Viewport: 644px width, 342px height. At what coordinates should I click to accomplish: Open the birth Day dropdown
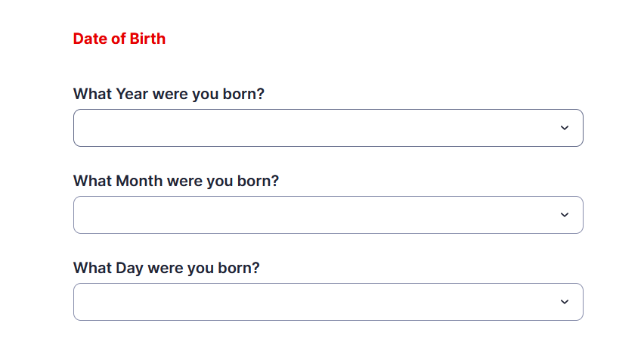(x=328, y=302)
